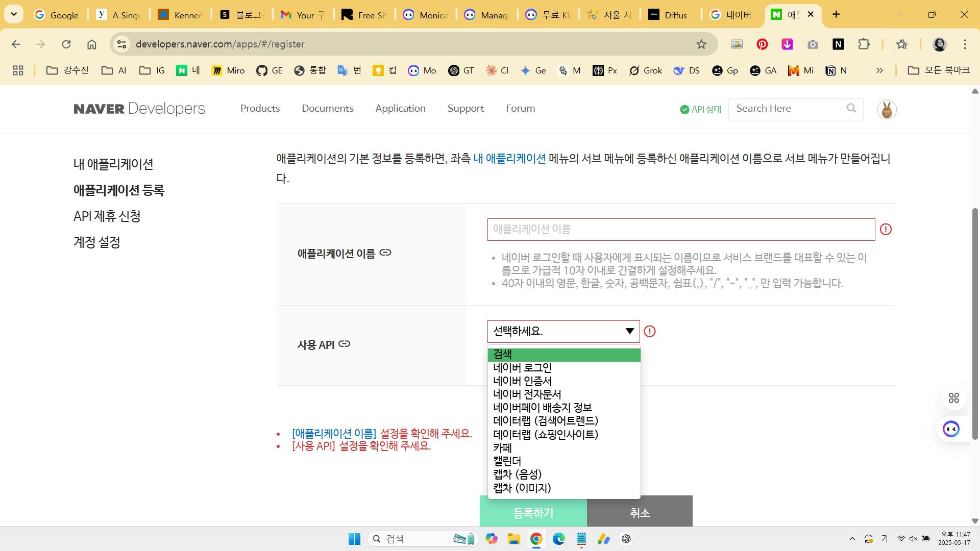
Task: Collapse the 선택하세요 API dropdown
Action: 563,332
